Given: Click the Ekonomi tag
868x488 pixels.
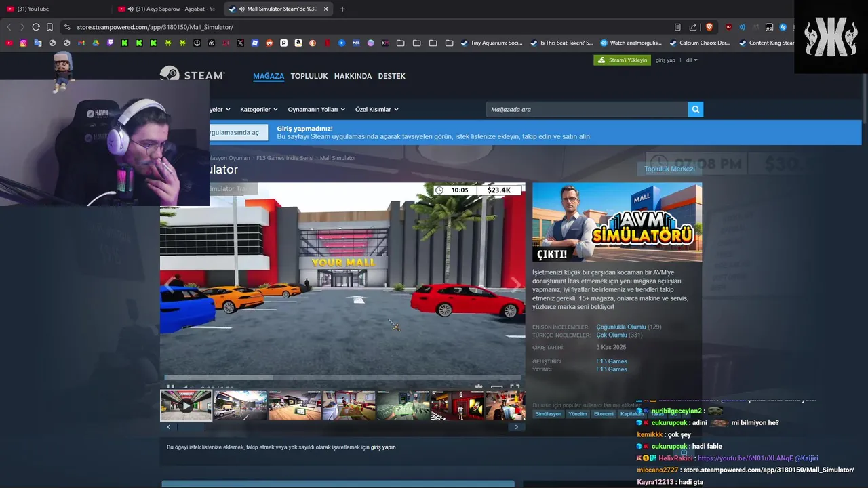Looking at the screenshot, I should [x=604, y=413].
